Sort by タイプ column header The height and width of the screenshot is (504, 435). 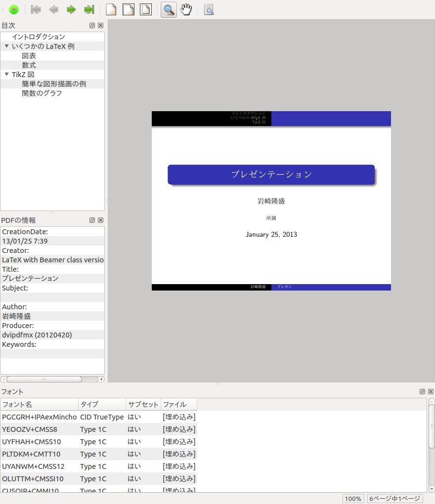pos(102,404)
